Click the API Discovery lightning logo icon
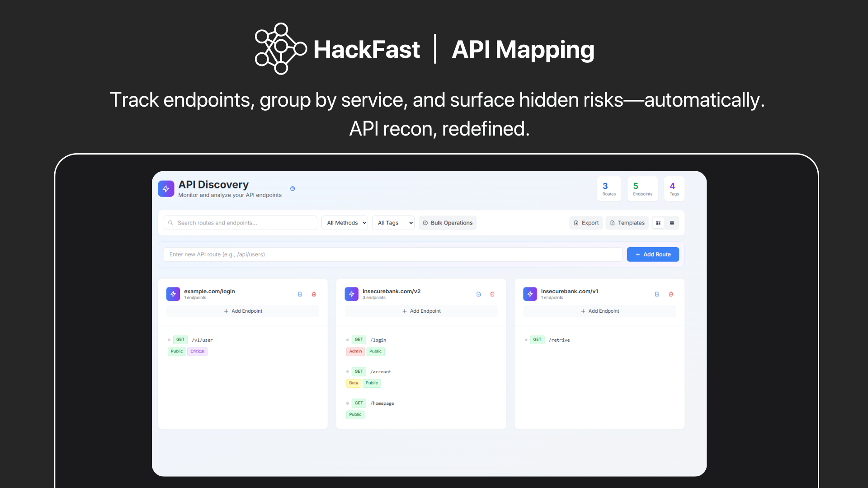 click(x=166, y=189)
